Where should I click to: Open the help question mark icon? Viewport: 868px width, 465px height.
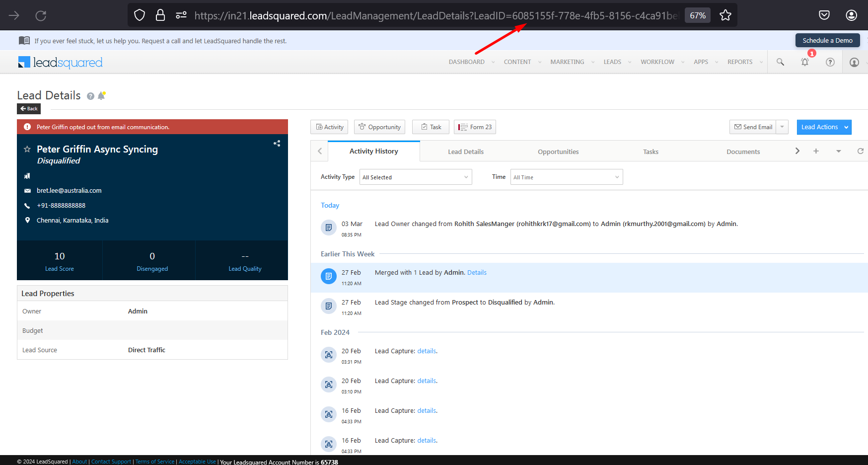(830, 62)
